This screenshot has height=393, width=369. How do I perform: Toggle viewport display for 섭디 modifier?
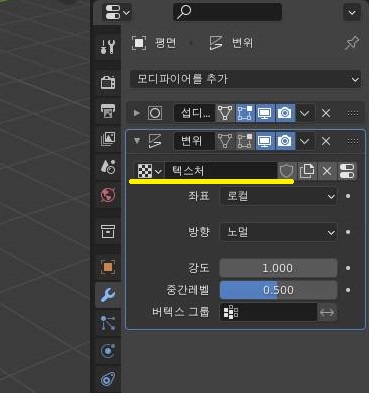265,113
